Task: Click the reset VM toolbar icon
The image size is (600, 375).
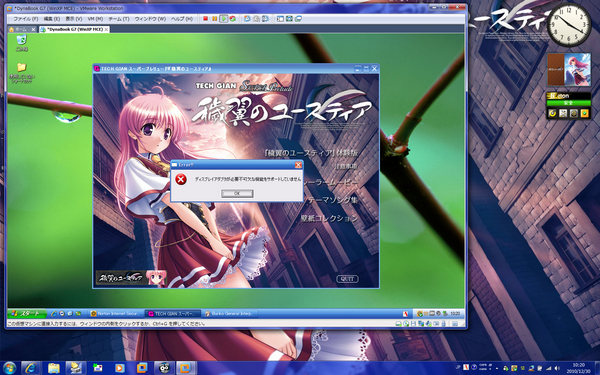Action: point(232,19)
